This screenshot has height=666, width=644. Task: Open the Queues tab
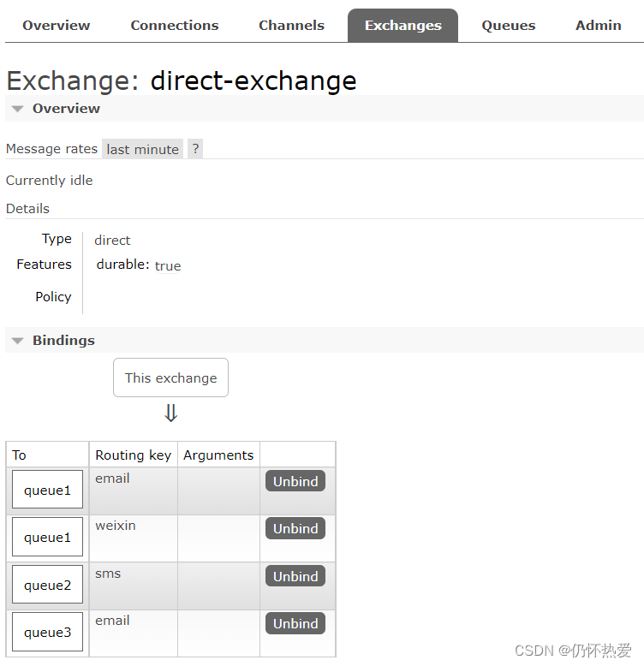tap(509, 26)
